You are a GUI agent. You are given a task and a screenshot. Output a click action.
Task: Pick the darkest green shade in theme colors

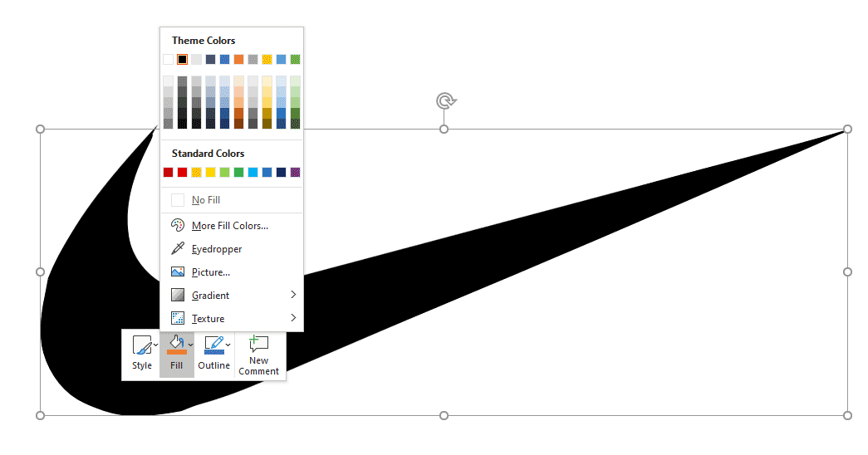coord(295,124)
